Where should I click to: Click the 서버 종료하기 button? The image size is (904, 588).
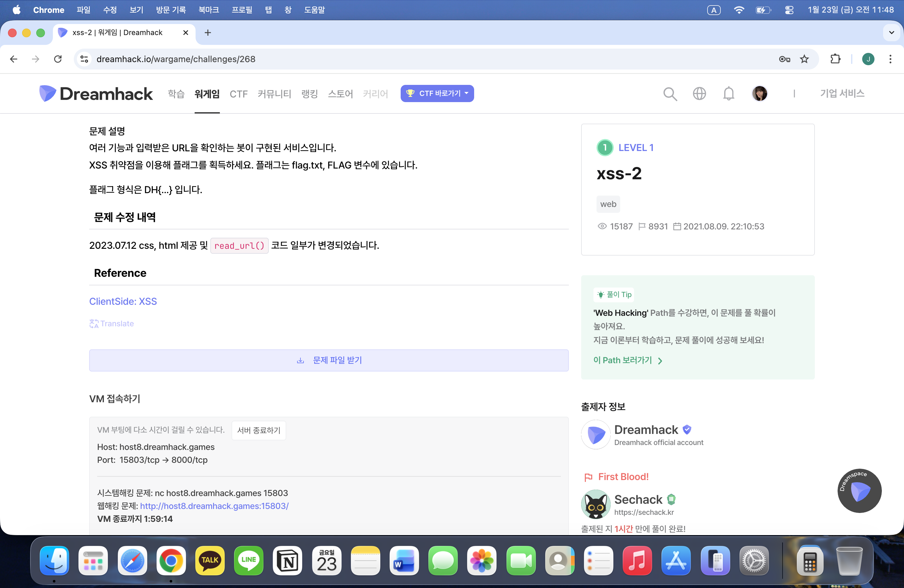point(259,430)
